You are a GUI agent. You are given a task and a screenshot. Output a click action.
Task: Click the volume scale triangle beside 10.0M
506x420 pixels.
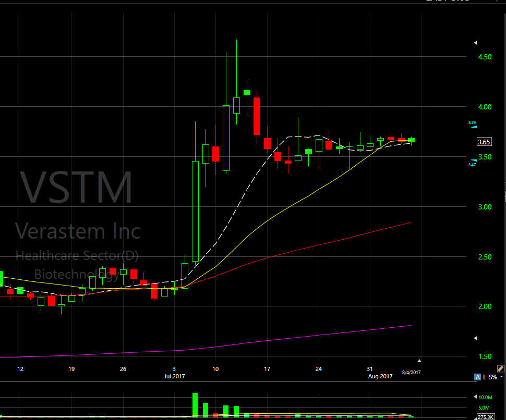[x=475, y=397]
